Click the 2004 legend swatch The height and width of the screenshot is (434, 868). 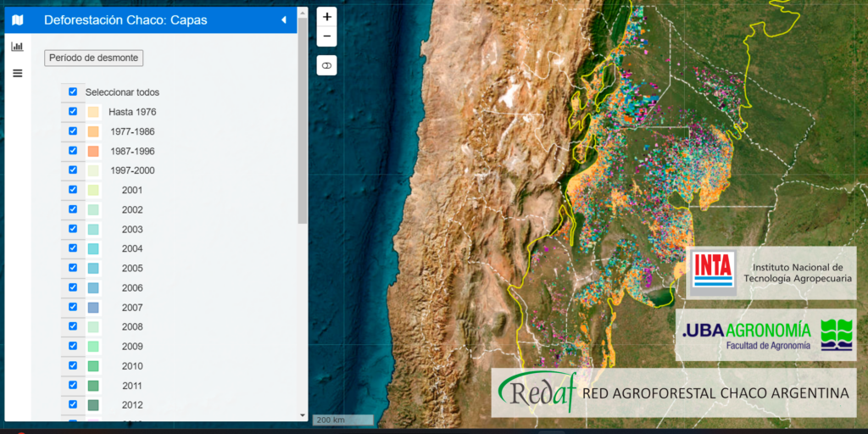tap(93, 248)
